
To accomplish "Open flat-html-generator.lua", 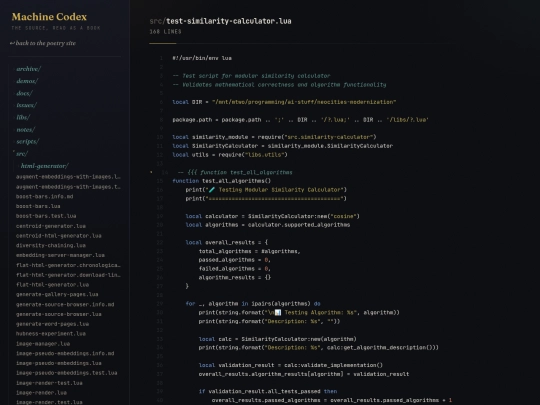I will pyautogui.click(x=52, y=285).
